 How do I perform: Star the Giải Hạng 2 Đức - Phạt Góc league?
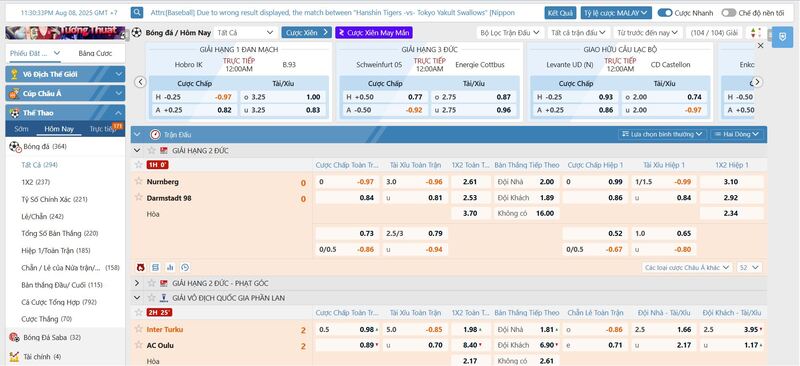click(x=151, y=283)
